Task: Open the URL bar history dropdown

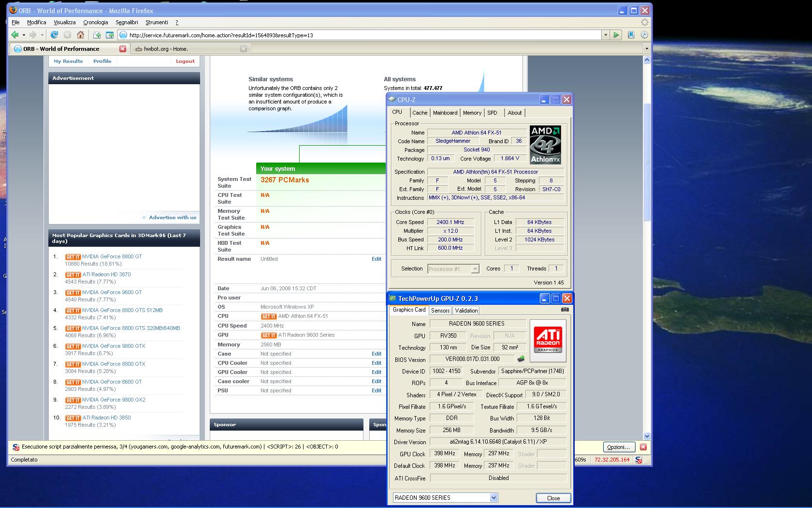Action: [x=605, y=35]
